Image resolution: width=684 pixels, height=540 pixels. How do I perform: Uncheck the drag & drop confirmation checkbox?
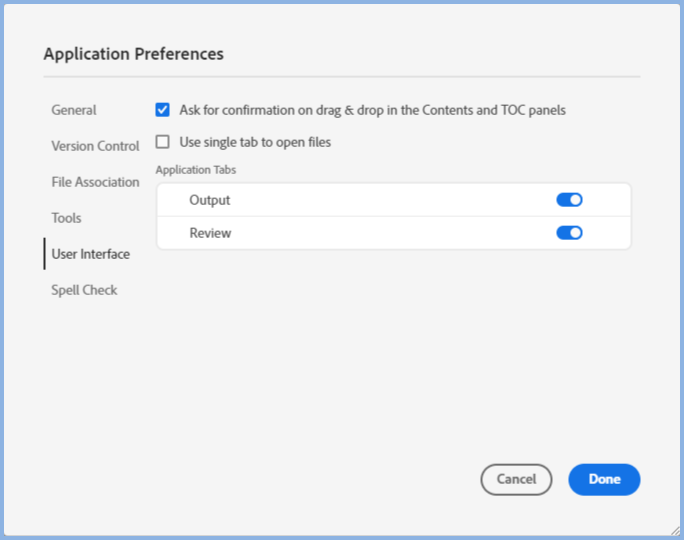click(163, 110)
